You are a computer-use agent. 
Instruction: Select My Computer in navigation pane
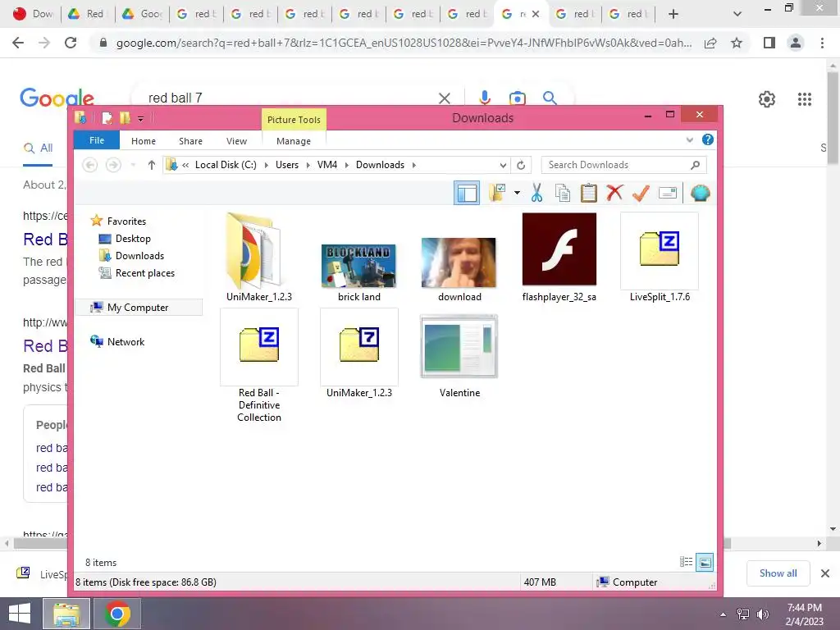click(138, 307)
